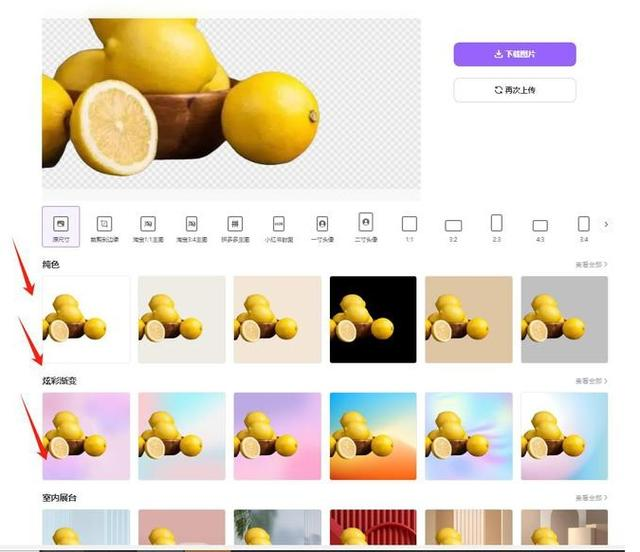
Task: Expand 查看全部 for the 室内展台 section
Action: click(x=591, y=497)
